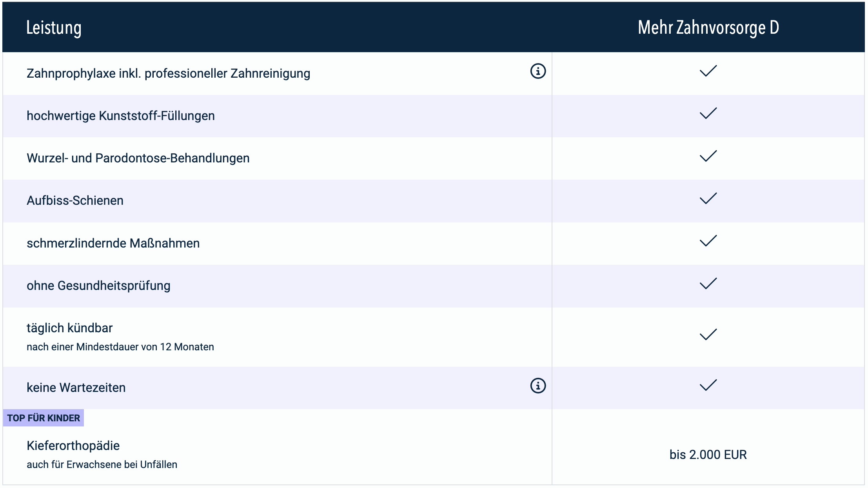Click the TOP FÜR KINDER badge
This screenshot has width=868, height=488.
43,418
